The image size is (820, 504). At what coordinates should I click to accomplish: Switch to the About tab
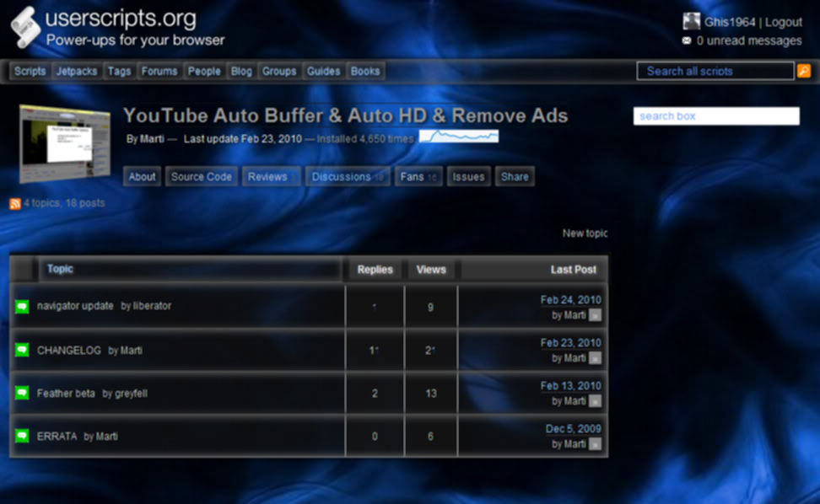tap(142, 176)
